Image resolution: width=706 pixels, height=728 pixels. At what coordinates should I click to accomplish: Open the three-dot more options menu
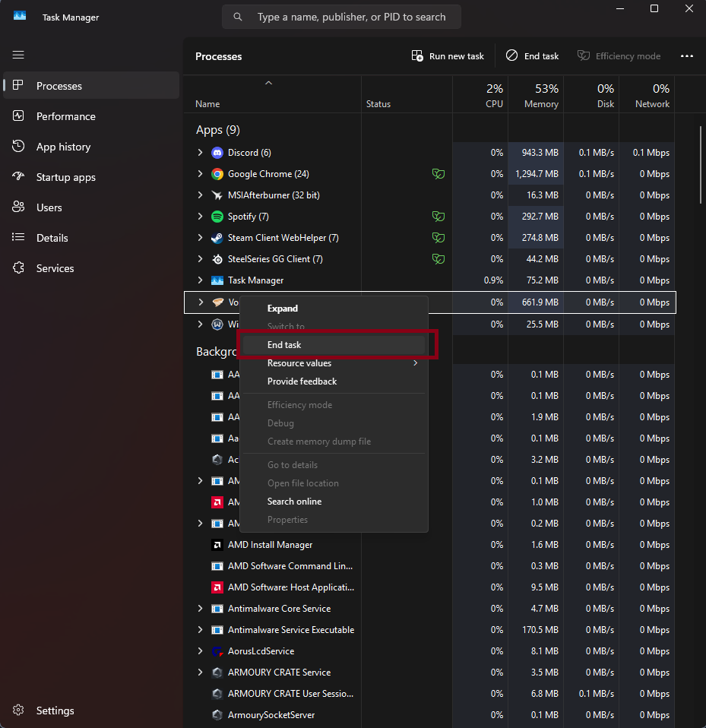click(x=686, y=56)
